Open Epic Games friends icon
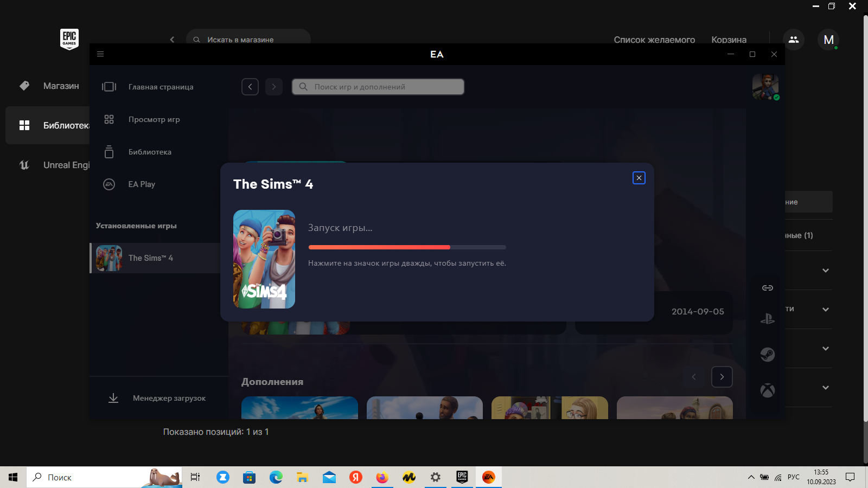The image size is (868, 488). coord(793,40)
